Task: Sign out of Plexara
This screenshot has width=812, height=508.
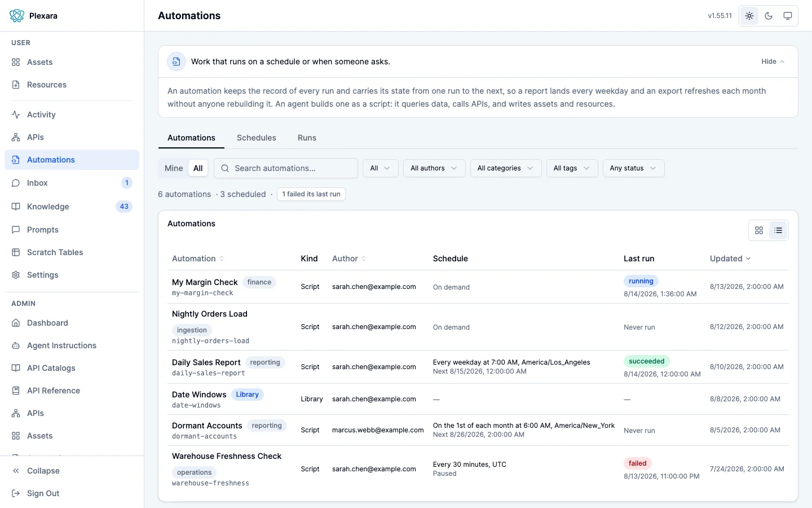Action: click(x=72, y=493)
